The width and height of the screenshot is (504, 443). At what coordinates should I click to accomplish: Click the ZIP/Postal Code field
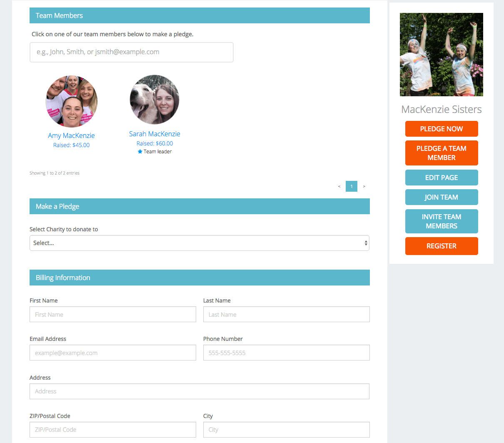112,430
